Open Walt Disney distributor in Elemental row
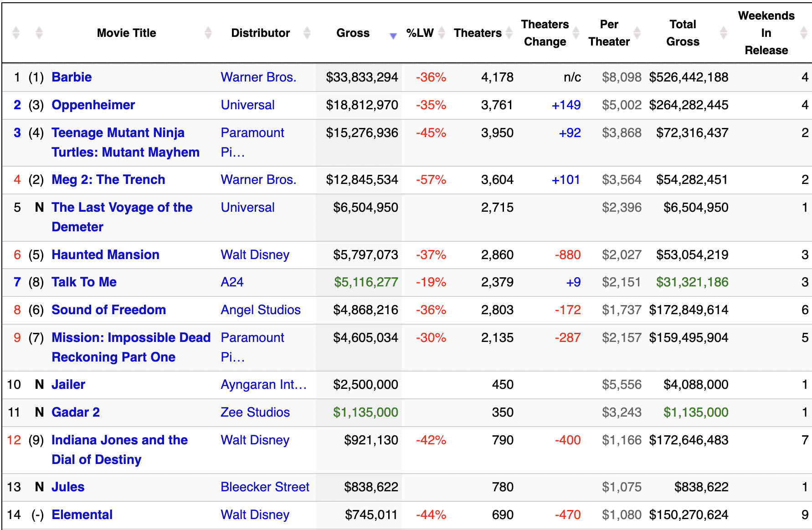Screen dimensions: 812x530 click(x=255, y=515)
